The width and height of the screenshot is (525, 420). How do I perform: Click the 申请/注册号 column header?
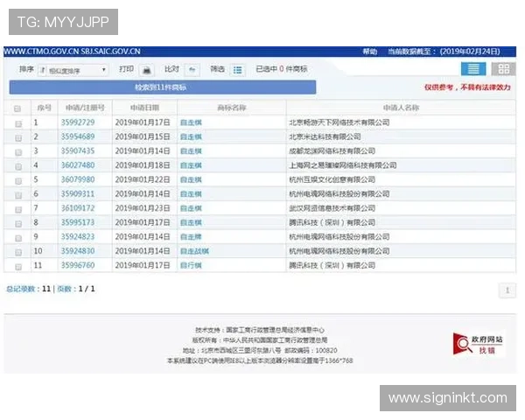pyautogui.click(x=85, y=108)
